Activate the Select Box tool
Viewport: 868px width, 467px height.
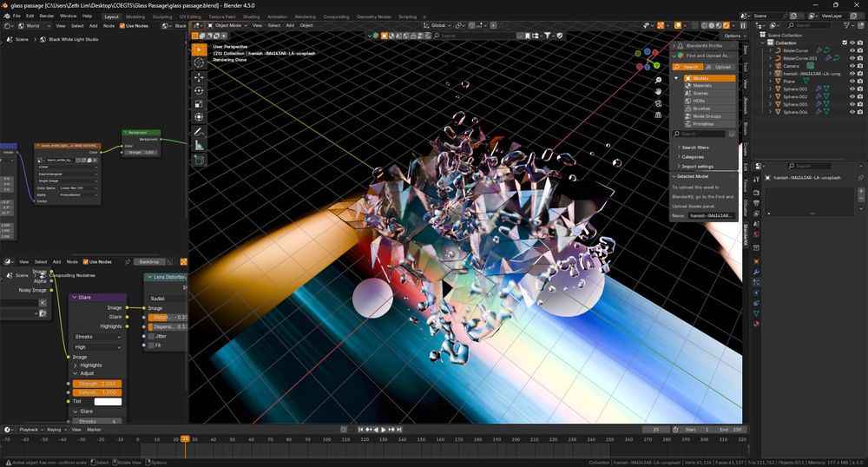(x=199, y=49)
